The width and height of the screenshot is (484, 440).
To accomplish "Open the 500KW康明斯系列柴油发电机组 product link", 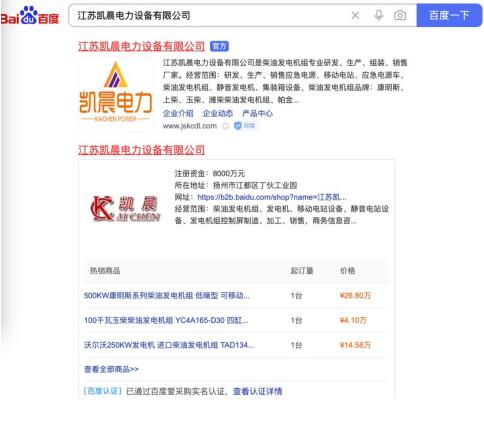I will point(167,296).
